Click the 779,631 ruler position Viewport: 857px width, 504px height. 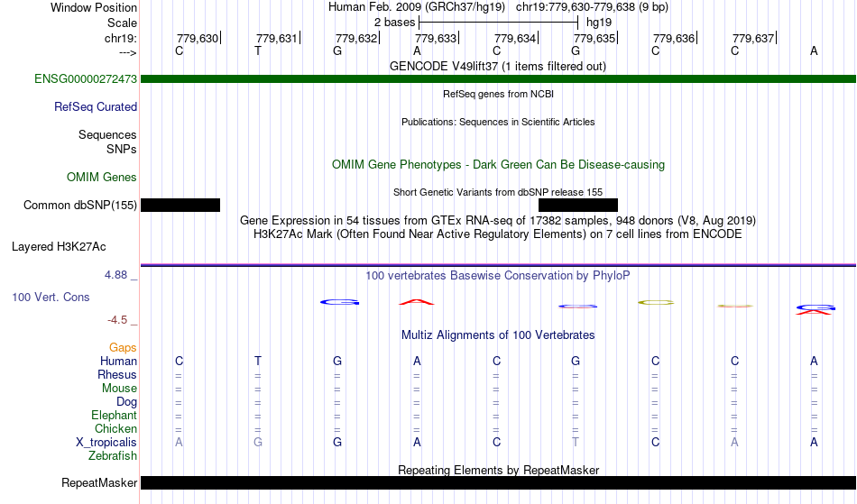(277, 38)
